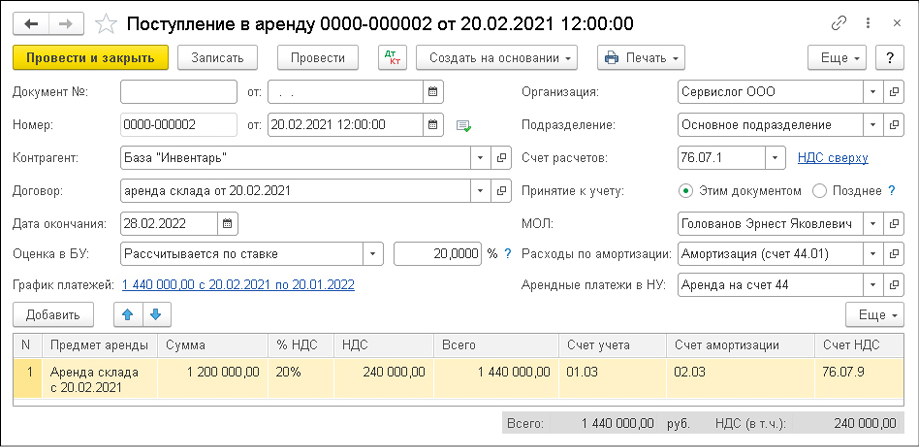Open the top Еще menu
The width and height of the screenshot is (919, 447).
tap(838, 57)
